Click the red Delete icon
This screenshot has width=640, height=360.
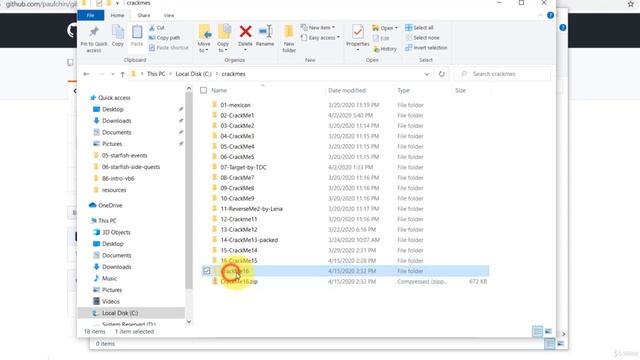point(245,32)
